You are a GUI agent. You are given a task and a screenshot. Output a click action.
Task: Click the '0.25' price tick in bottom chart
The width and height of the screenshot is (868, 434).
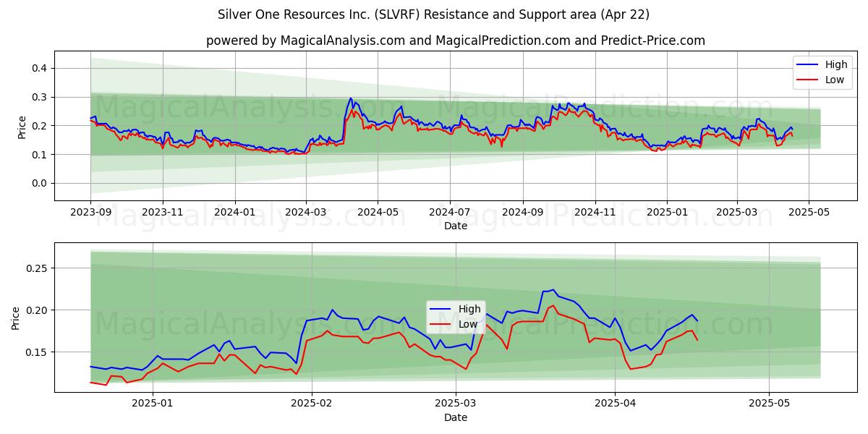pos(38,268)
